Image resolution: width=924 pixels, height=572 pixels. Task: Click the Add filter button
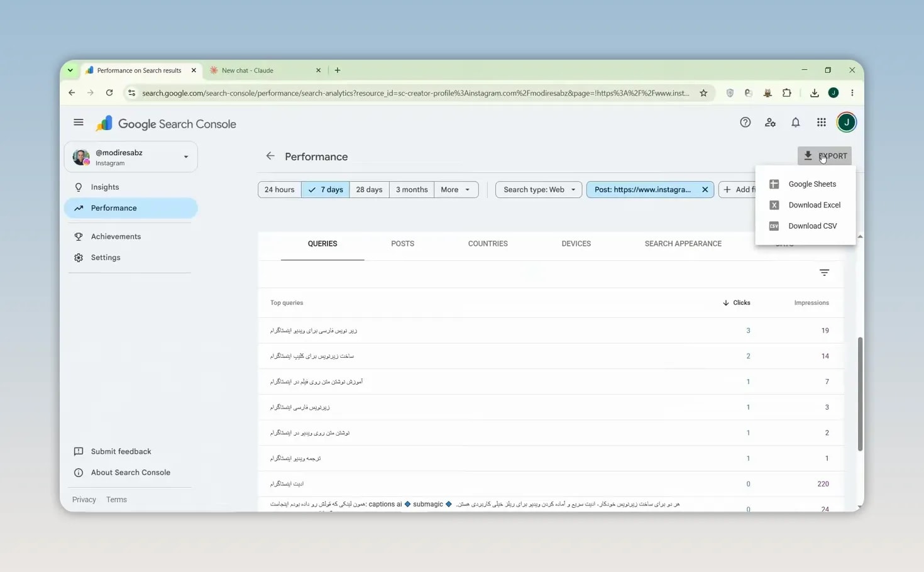[739, 189]
